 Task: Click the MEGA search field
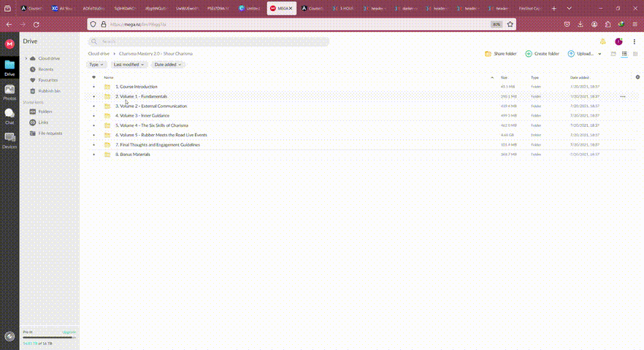coord(208,42)
